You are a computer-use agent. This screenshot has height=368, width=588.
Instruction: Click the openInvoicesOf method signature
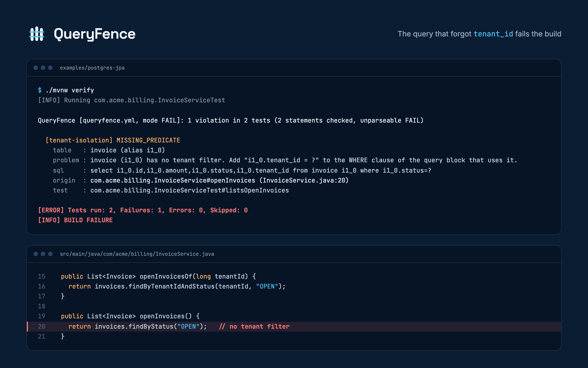[x=158, y=277]
